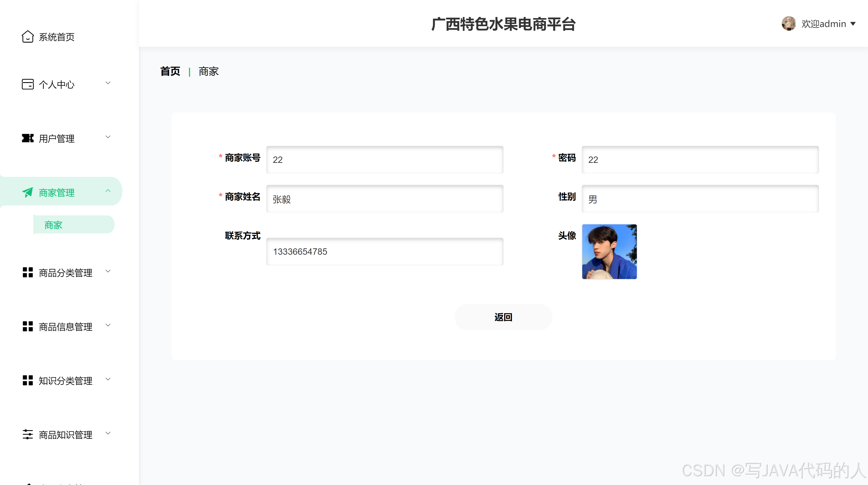
Task: Click the 商家 breadcrumb item
Action: (209, 71)
